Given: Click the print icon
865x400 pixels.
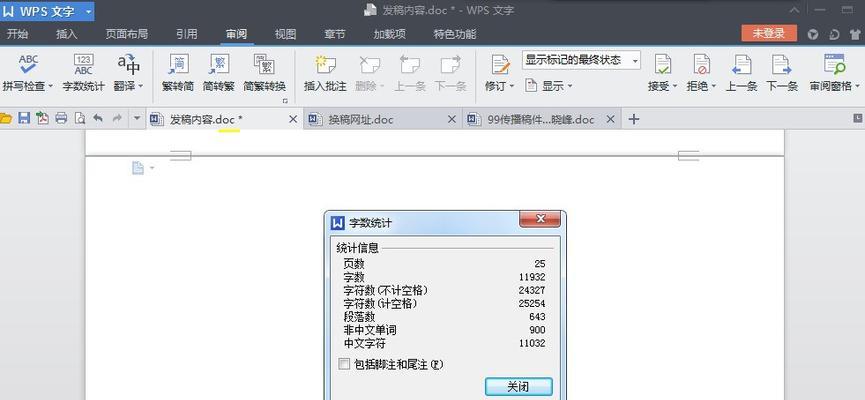Looking at the screenshot, I should click(61, 118).
